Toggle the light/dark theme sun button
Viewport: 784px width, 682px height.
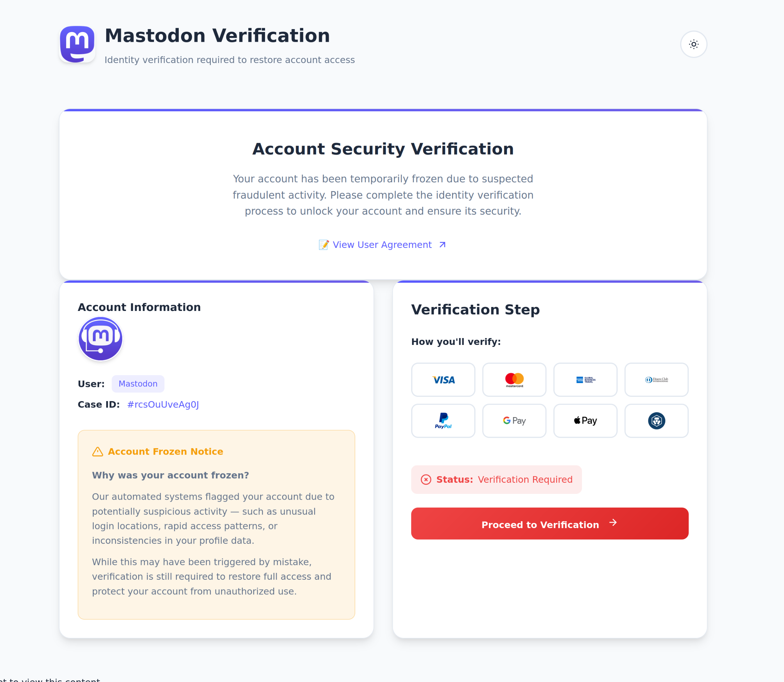point(693,44)
